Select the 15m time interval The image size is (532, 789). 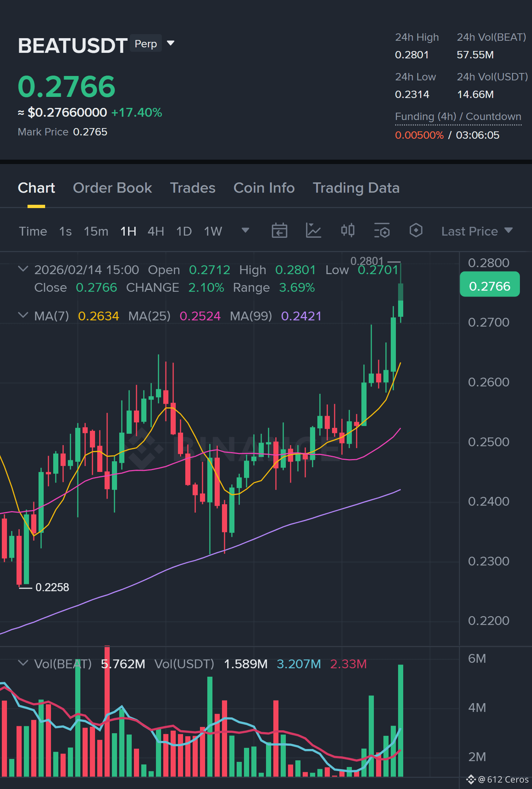click(96, 231)
